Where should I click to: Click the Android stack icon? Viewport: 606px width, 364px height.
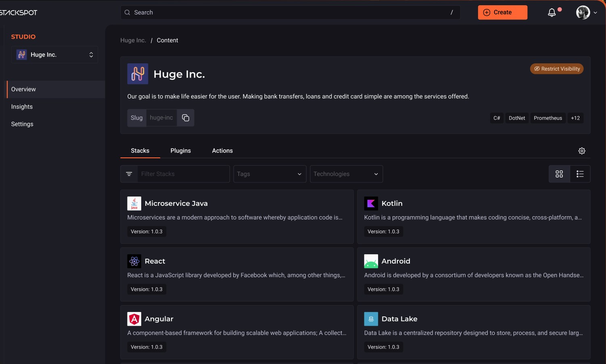point(371,261)
